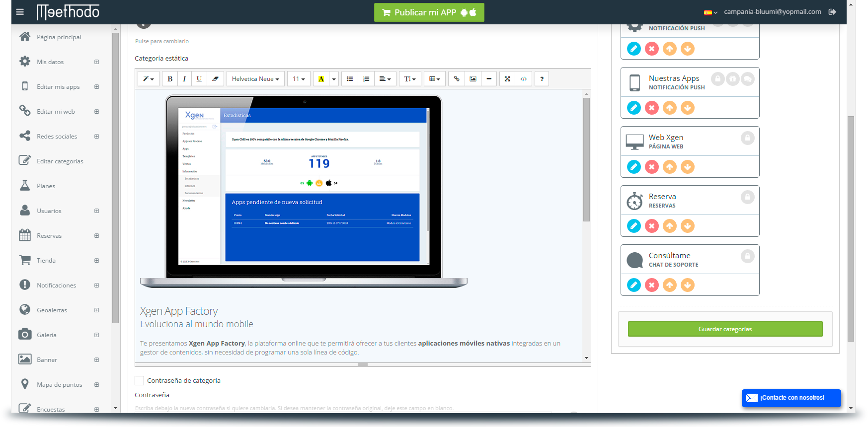Click the Publicar mi APP button
This screenshot has height=427, width=868.
point(429,12)
